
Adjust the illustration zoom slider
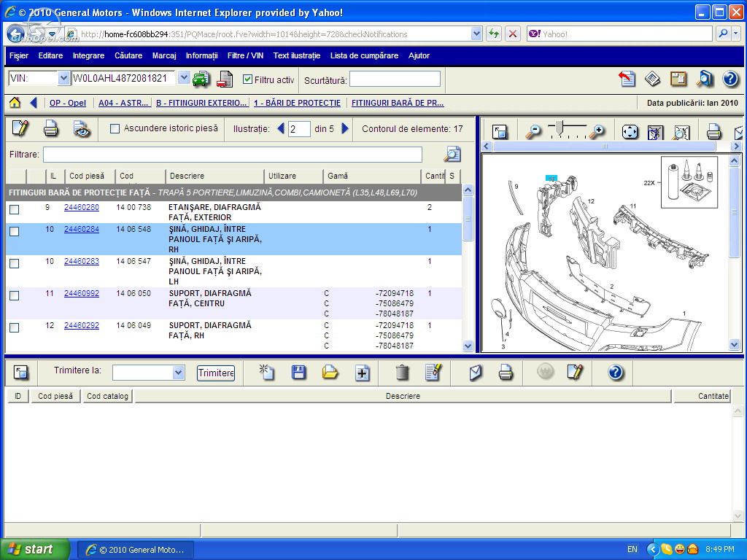click(x=560, y=128)
